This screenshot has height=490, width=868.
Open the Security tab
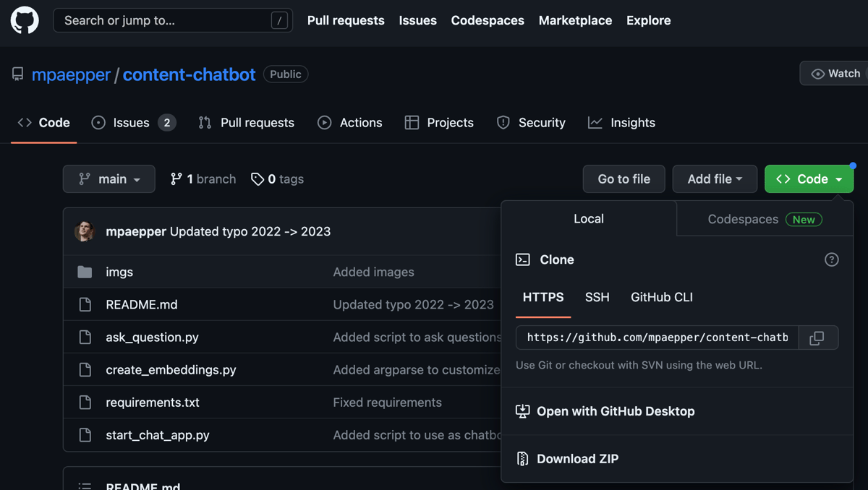531,123
